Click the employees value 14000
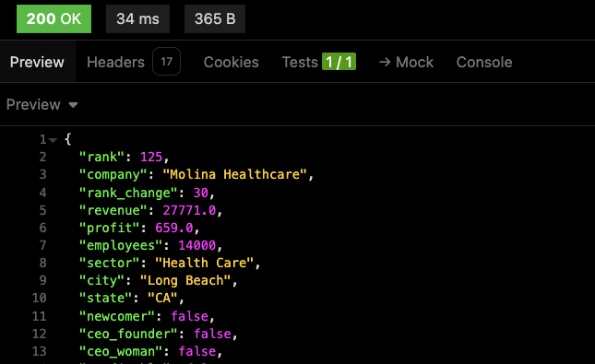The height and width of the screenshot is (364, 595). pos(196,245)
